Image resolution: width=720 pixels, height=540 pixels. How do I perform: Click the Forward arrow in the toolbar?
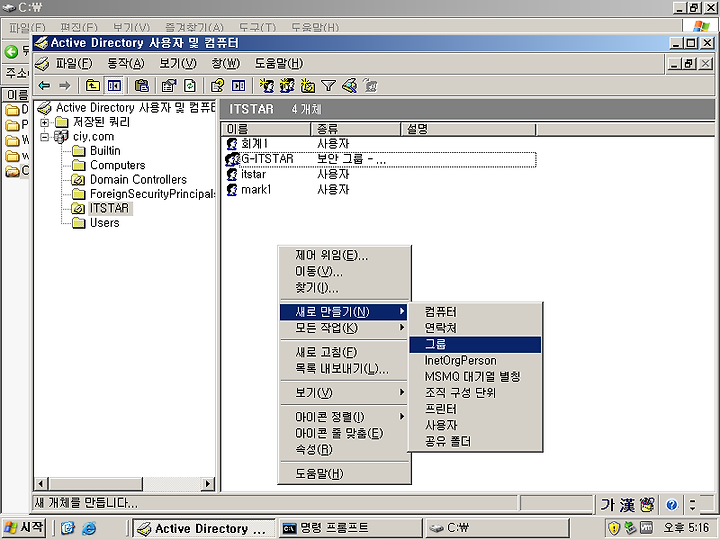[x=65, y=85]
